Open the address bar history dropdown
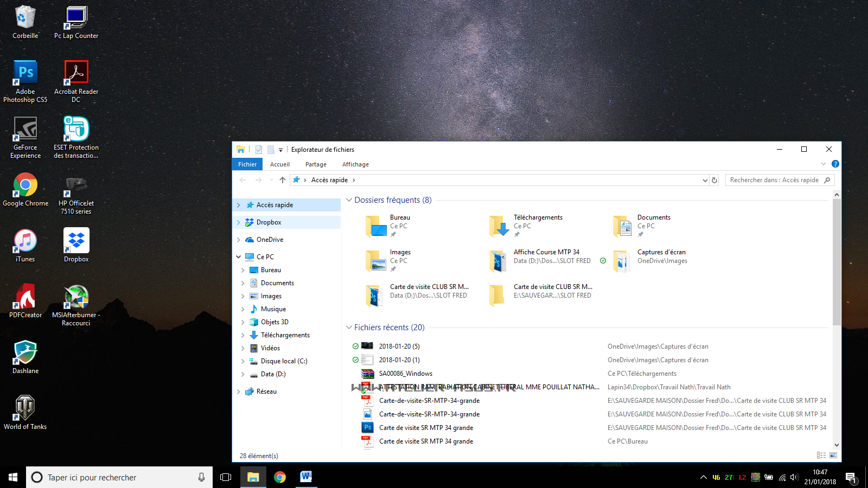This screenshot has height=488, width=868. 705,180
